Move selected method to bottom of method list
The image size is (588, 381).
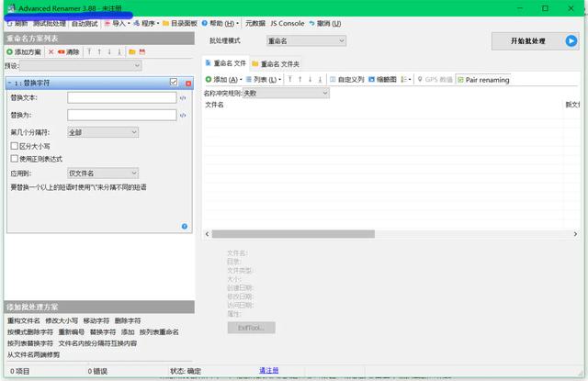[x=119, y=52]
